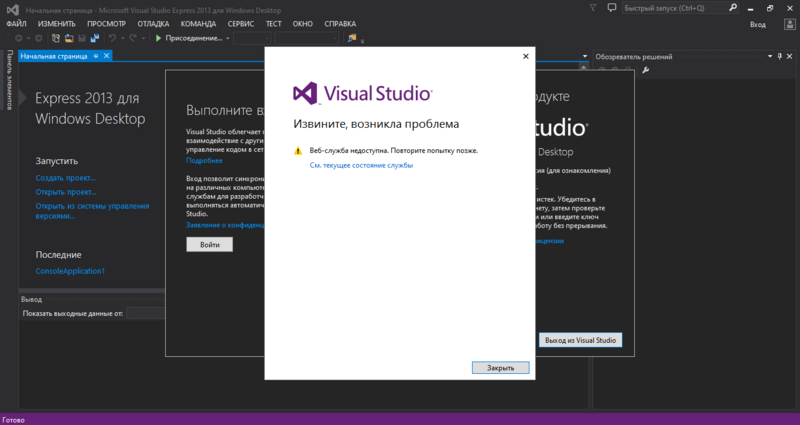Click the Вывод output panel title

[31, 299]
